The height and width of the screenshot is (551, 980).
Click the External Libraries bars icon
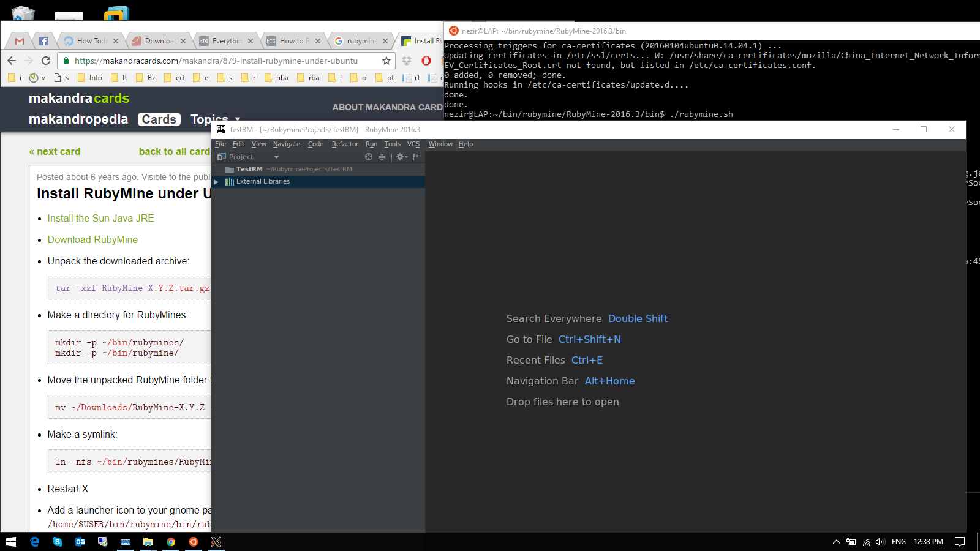pyautogui.click(x=230, y=181)
